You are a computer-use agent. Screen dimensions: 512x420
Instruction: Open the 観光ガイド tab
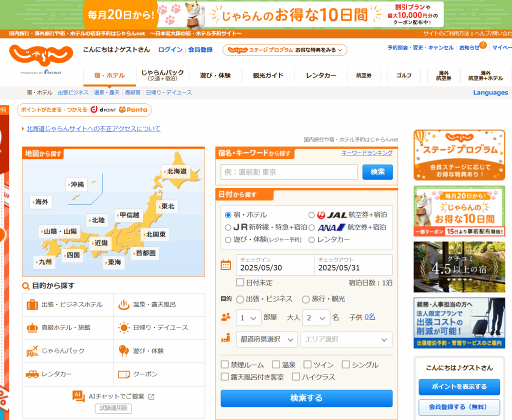tap(268, 75)
